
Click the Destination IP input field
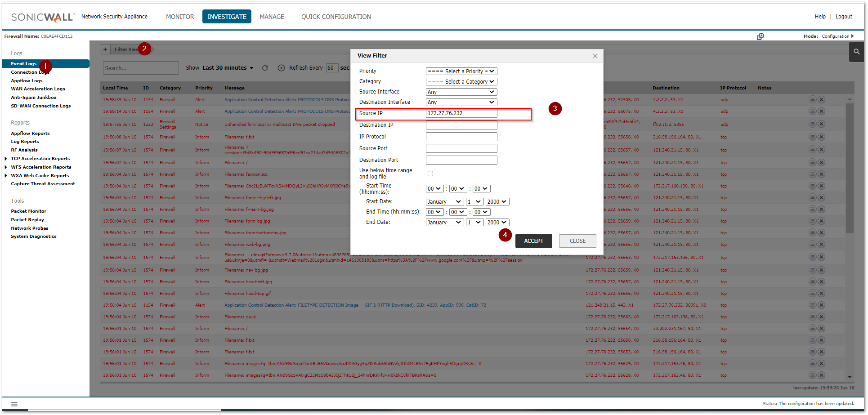pyautogui.click(x=461, y=125)
